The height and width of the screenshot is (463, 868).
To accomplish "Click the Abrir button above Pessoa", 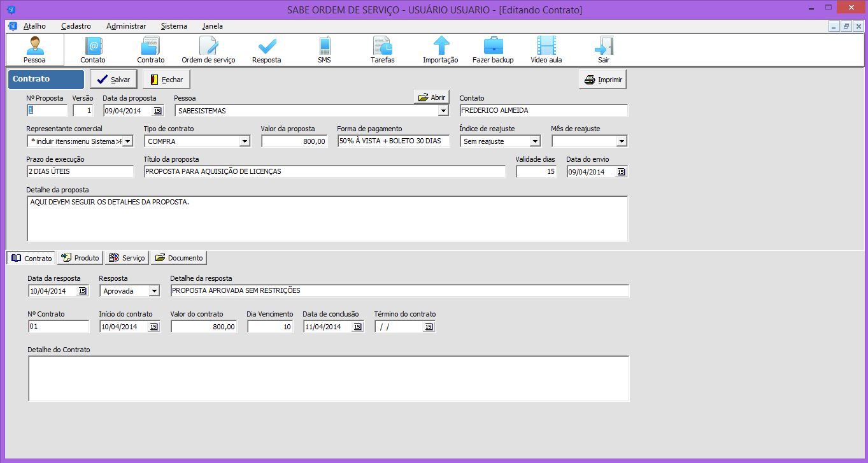I will click(x=432, y=97).
